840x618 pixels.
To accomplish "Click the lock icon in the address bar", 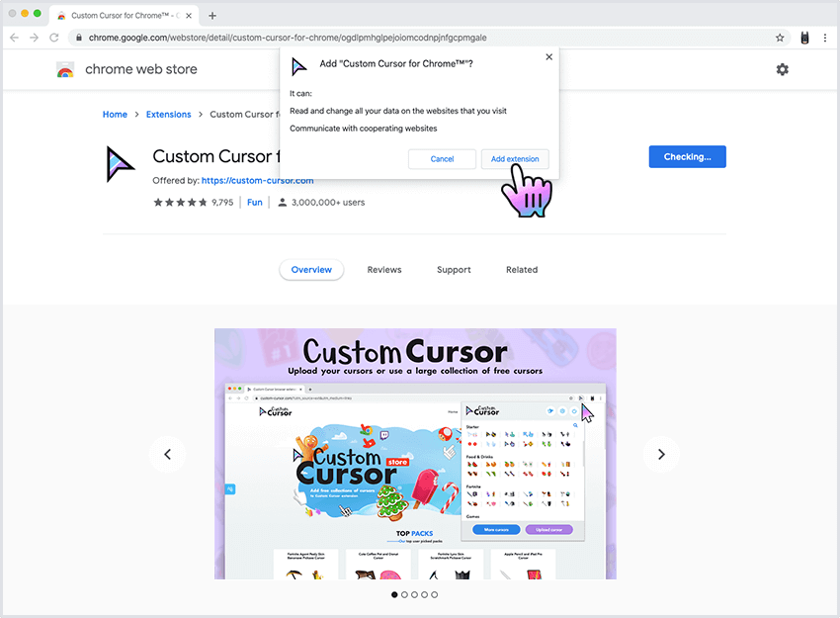I will pyautogui.click(x=79, y=38).
